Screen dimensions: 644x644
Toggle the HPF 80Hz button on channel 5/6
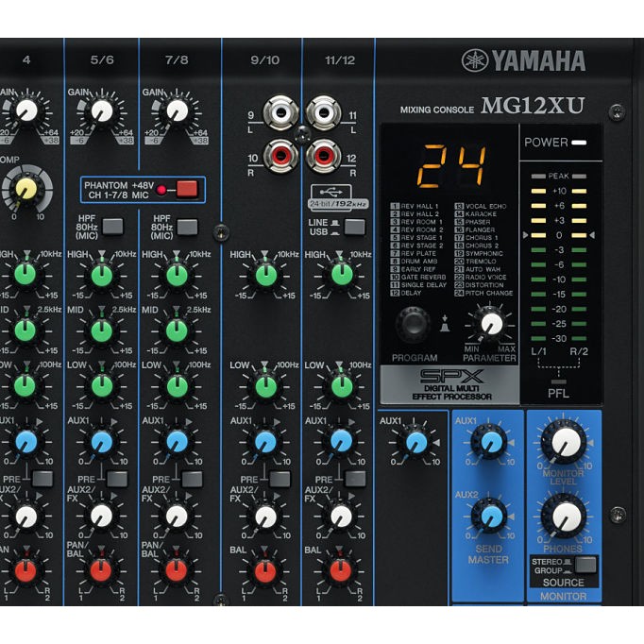(112, 227)
